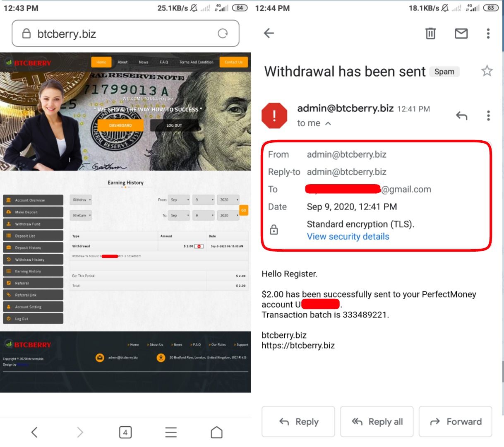
Task: Open Earning History in the sidebar
Action: (x=33, y=272)
